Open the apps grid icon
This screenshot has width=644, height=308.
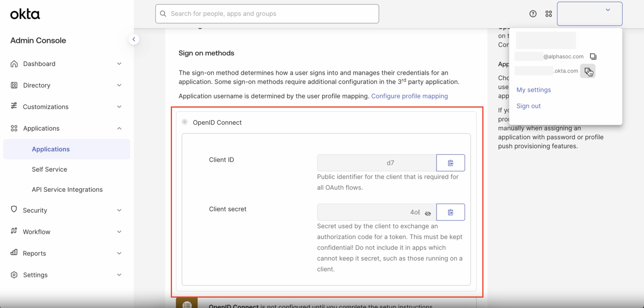point(548,14)
